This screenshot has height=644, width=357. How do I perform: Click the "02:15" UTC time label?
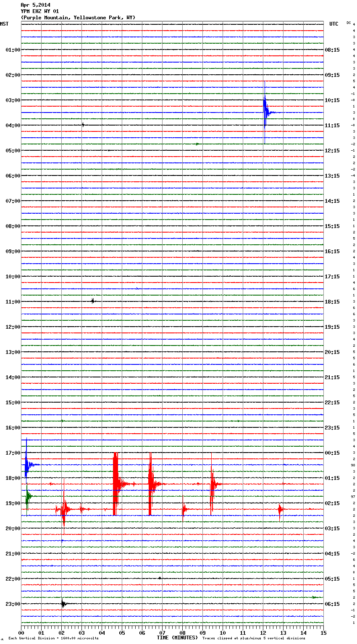click(332, 503)
